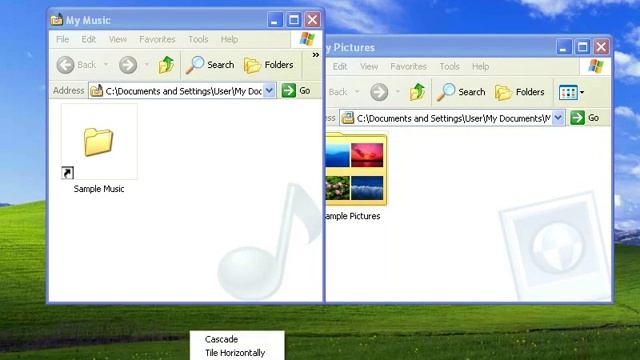Click Forward arrow in My Pictures window

[379, 92]
